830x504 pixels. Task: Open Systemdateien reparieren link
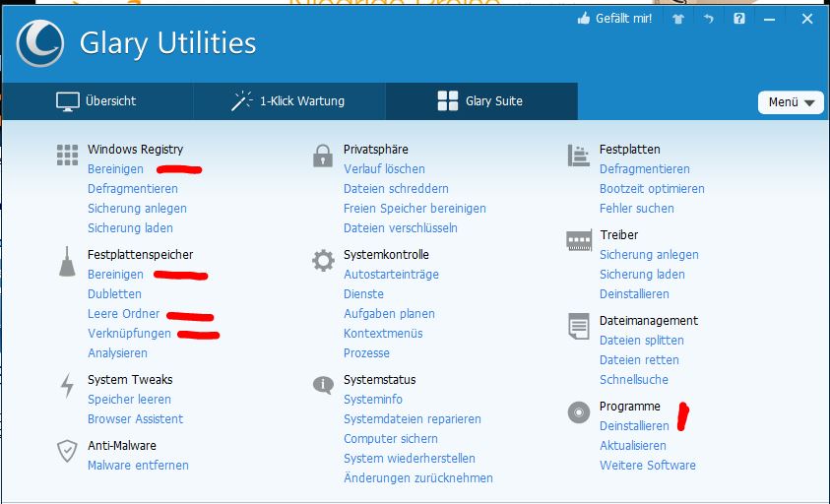coord(413,419)
